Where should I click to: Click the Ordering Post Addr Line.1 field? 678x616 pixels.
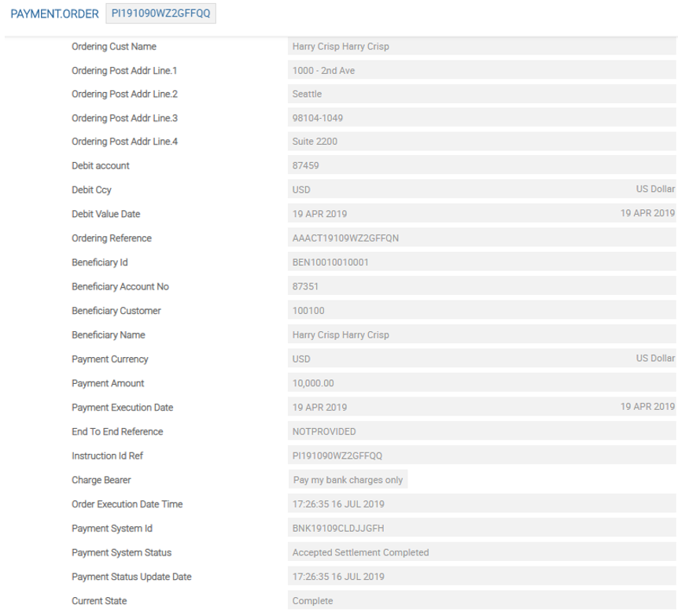click(x=481, y=71)
